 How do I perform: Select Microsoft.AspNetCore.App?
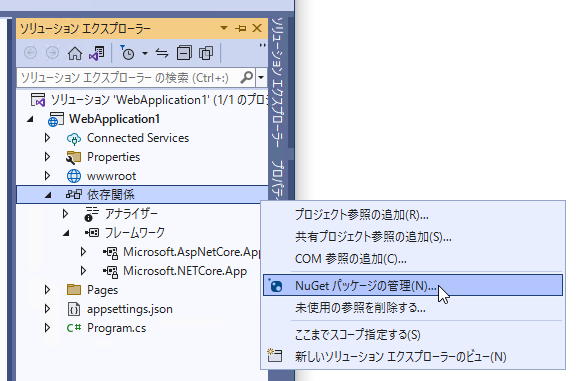[x=192, y=252]
